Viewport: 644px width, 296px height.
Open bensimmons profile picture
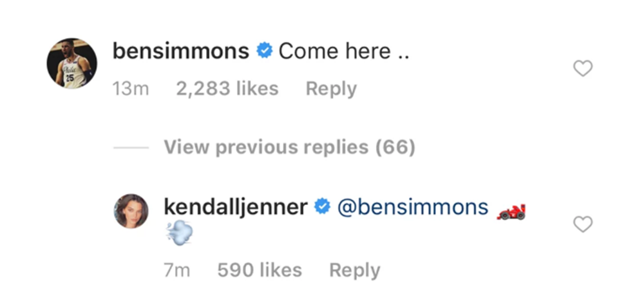tap(71, 63)
